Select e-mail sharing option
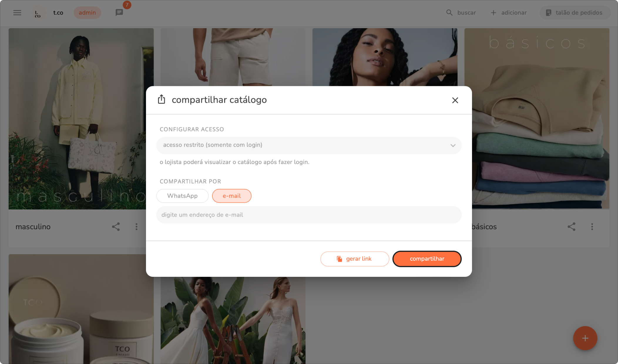This screenshot has width=618, height=364. pos(232,196)
